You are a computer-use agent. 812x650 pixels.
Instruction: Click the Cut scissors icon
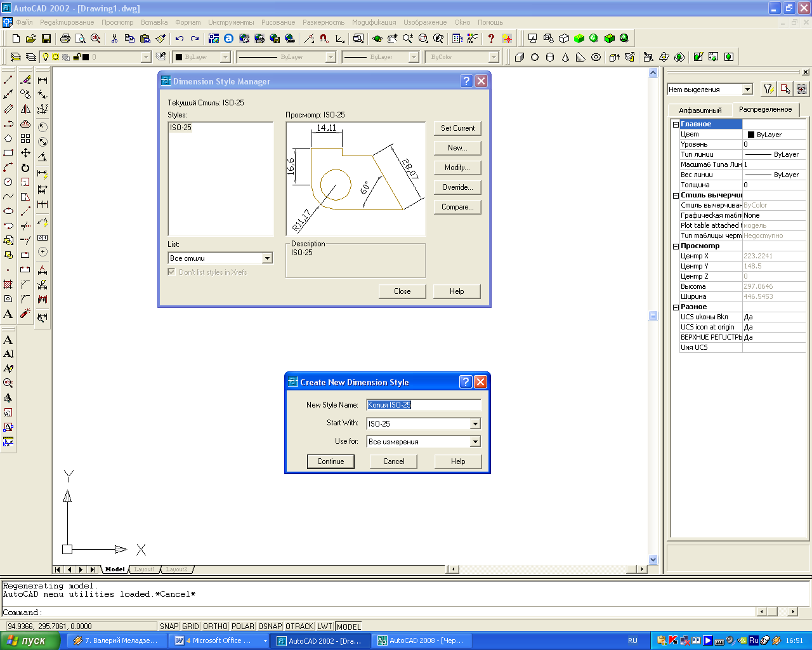click(x=114, y=39)
